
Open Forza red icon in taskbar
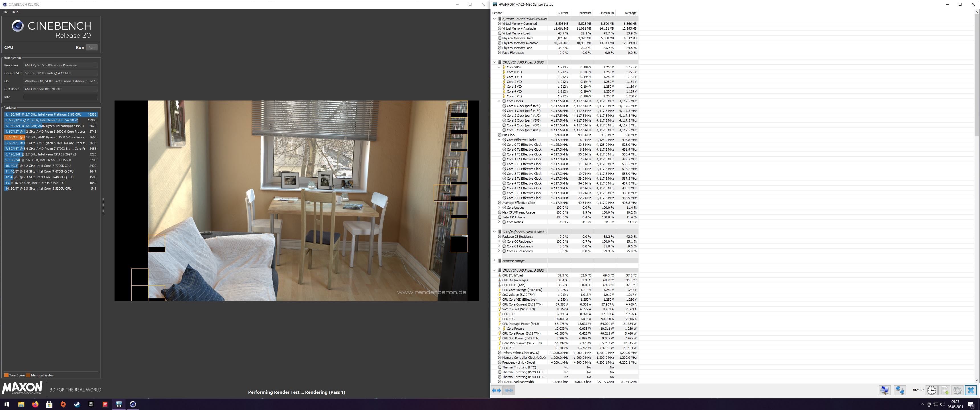(105, 404)
